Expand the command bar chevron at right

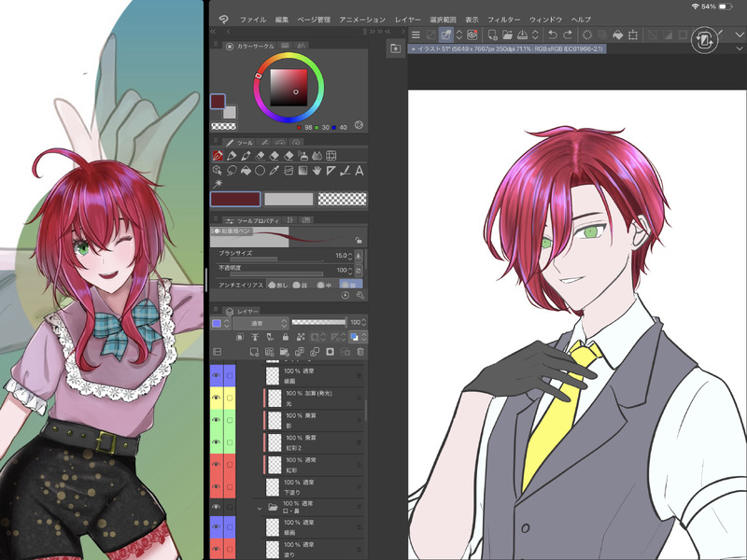(x=740, y=35)
